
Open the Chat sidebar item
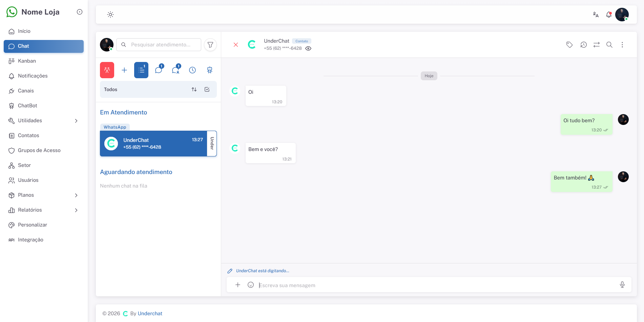point(44,46)
